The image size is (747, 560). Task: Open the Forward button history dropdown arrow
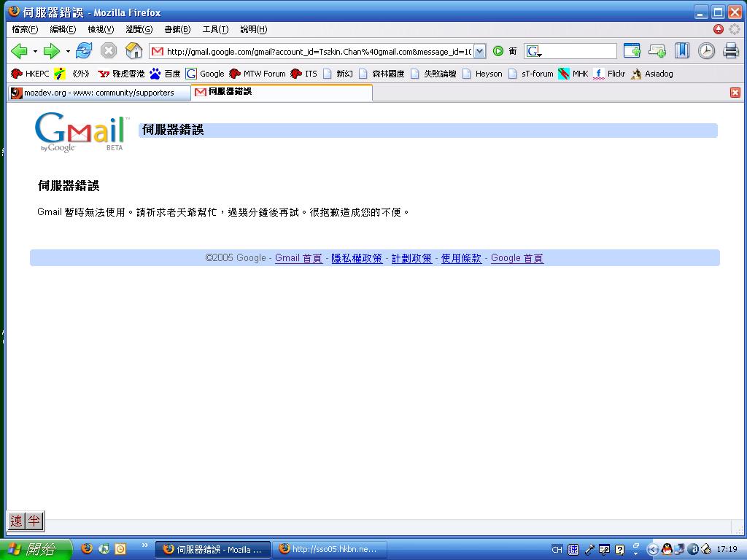pos(68,51)
